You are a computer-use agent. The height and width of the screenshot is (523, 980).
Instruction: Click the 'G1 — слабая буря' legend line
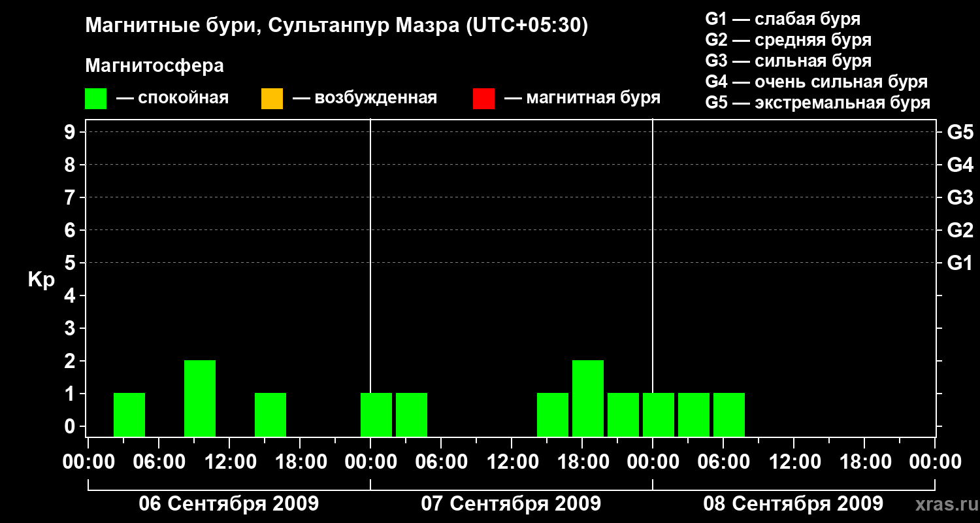click(783, 19)
